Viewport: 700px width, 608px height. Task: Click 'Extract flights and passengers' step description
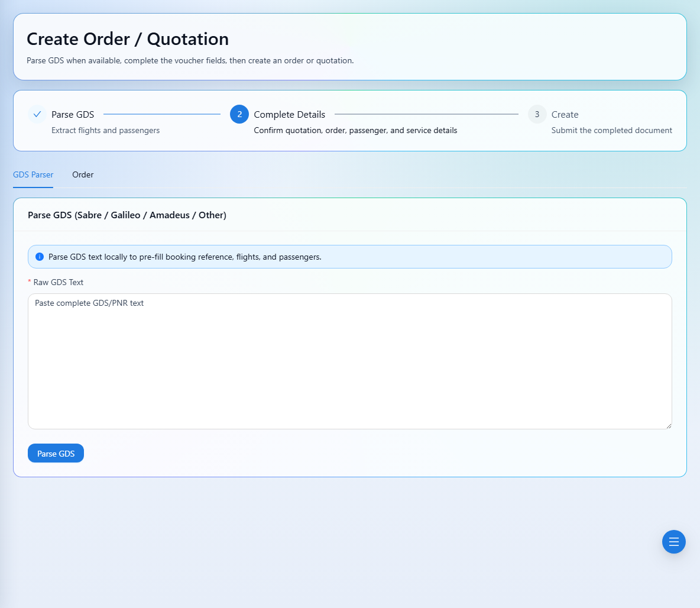(105, 130)
